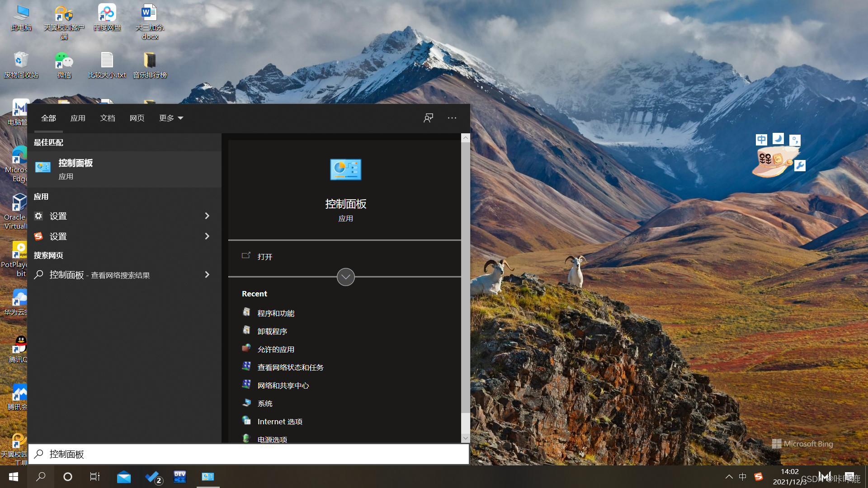868x488 pixels.
Task: Click the wrench tool on Sogou floating widget
Action: [x=800, y=165]
